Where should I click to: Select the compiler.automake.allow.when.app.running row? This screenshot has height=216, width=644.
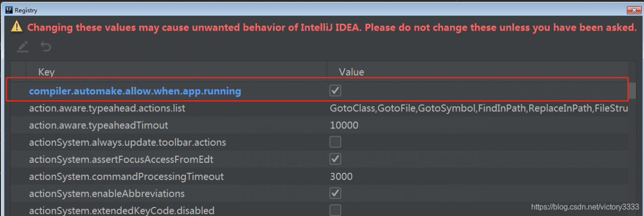point(319,91)
